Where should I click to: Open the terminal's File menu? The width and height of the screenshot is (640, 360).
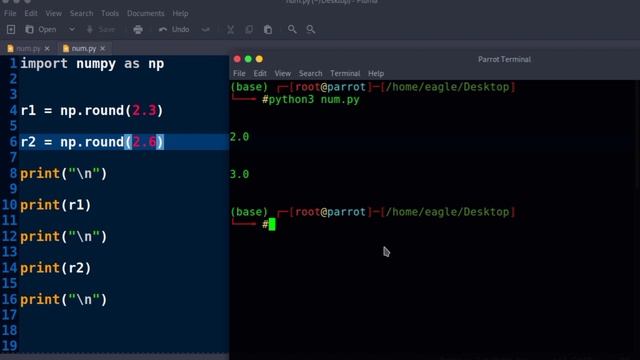239,73
